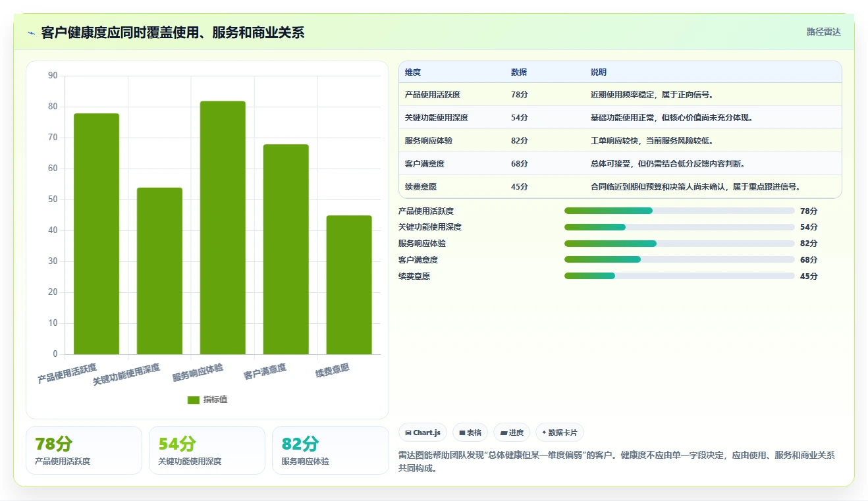Image resolution: width=868 pixels, height=501 pixels.
Task: Click the card title 客户健康度应同时覆盖使用、服务和商业关系
Action: click(x=173, y=32)
